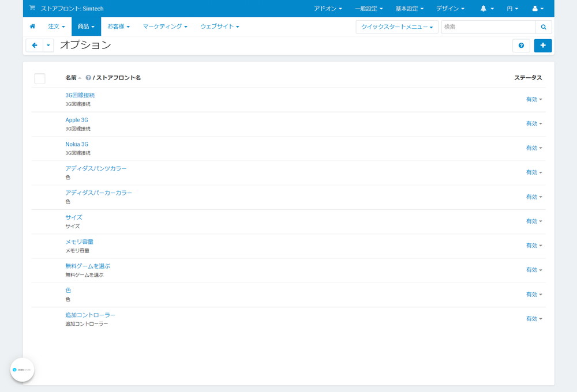The width and height of the screenshot is (577, 392).
Task: Change status of アディダスパンツカラー
Action: click(534, 172)
